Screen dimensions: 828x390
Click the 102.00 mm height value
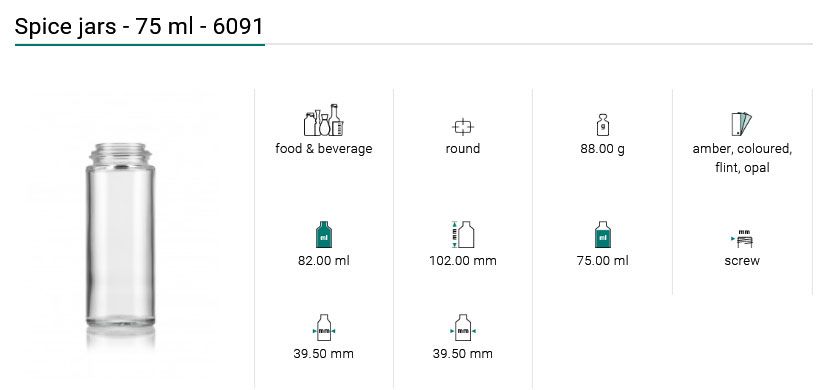(463, 261)
